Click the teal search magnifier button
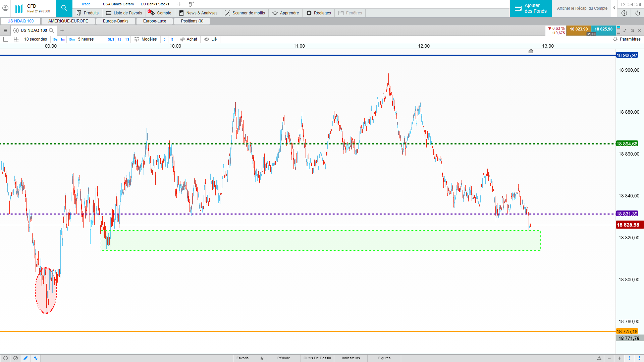Screen dimensions: 644x362 point(64,8)
